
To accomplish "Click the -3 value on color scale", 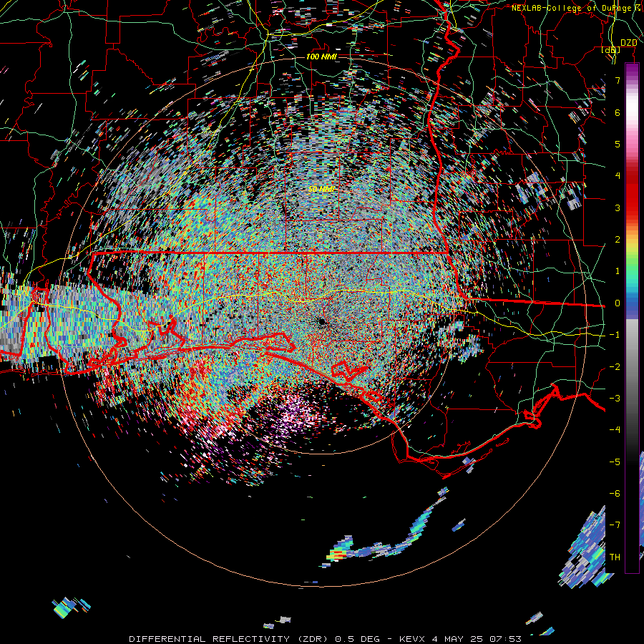I will [615, 399].
